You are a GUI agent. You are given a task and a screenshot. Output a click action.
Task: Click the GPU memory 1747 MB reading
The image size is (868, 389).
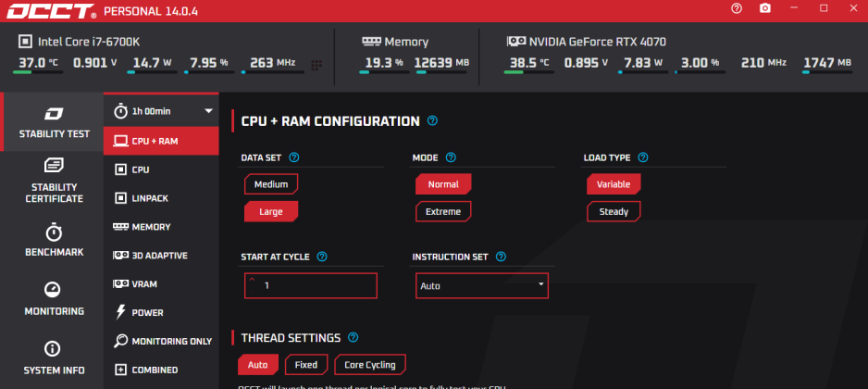tap(827, 63)
